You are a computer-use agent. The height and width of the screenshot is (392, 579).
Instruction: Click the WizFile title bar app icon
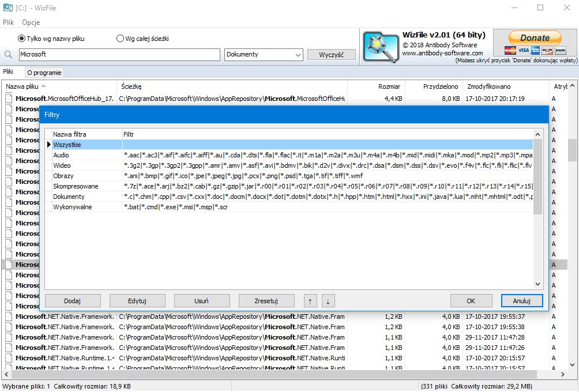[7, 7]
